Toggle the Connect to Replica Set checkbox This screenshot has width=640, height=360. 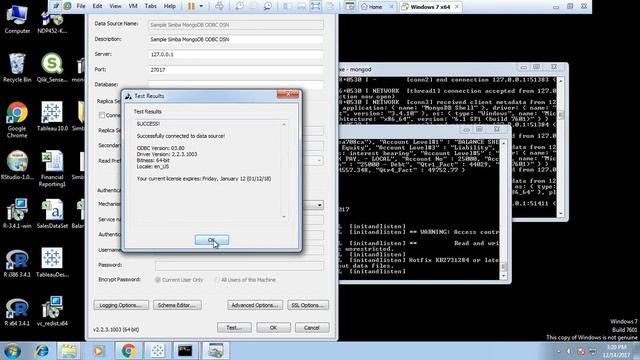click(x=102, y=116)
